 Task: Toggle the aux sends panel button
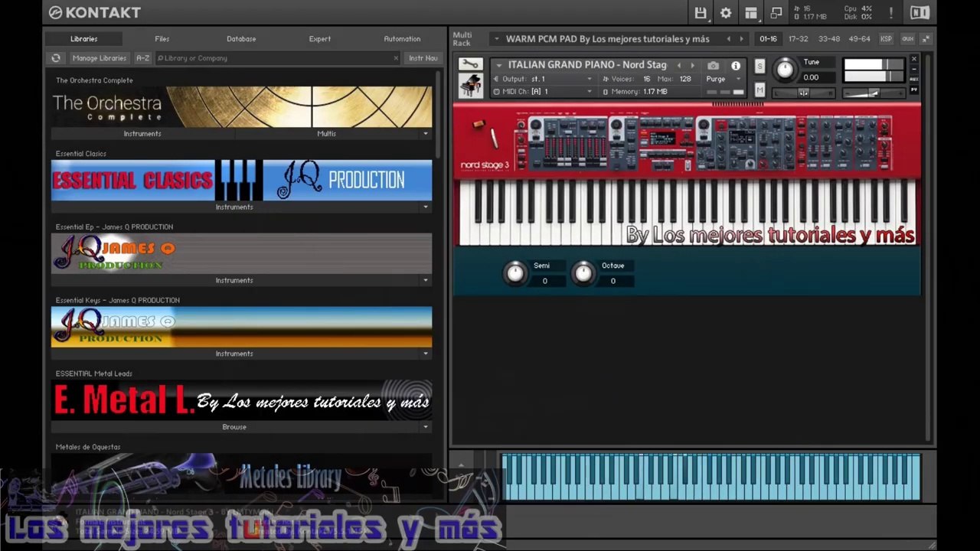pos(908,39)
